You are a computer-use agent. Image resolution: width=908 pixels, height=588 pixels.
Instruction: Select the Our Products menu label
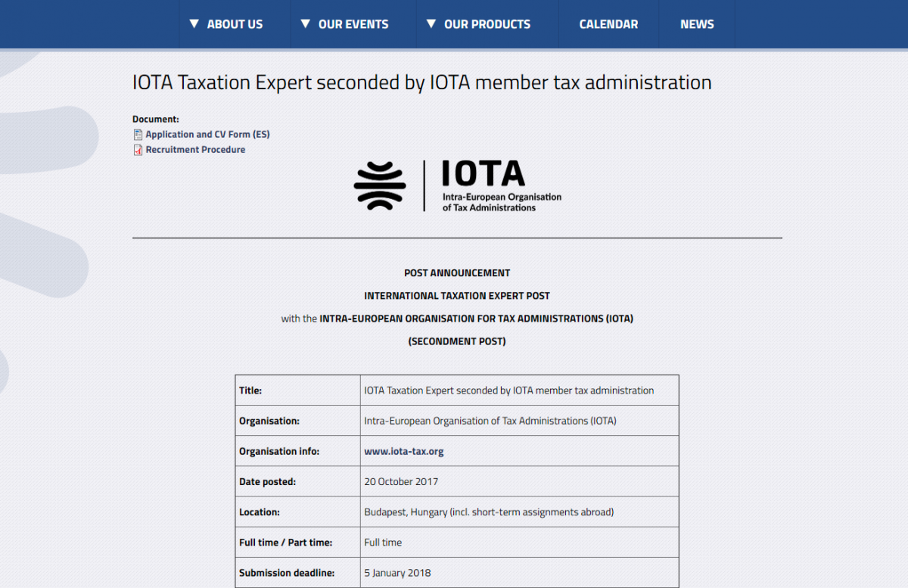487,24
